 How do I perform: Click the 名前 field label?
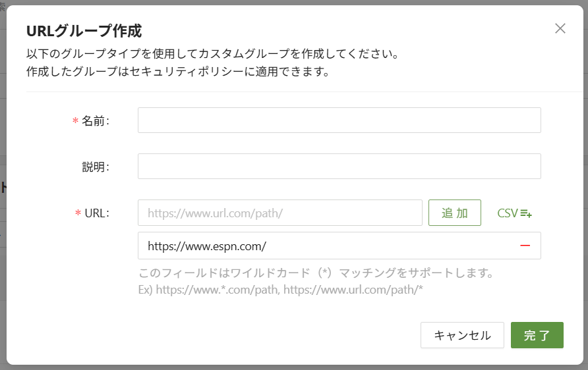pyautogui.click(x=95, y=121)
